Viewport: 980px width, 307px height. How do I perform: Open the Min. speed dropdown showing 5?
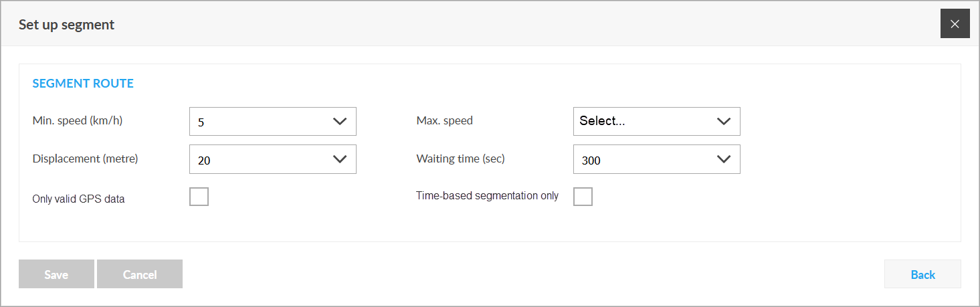(273, 122)
